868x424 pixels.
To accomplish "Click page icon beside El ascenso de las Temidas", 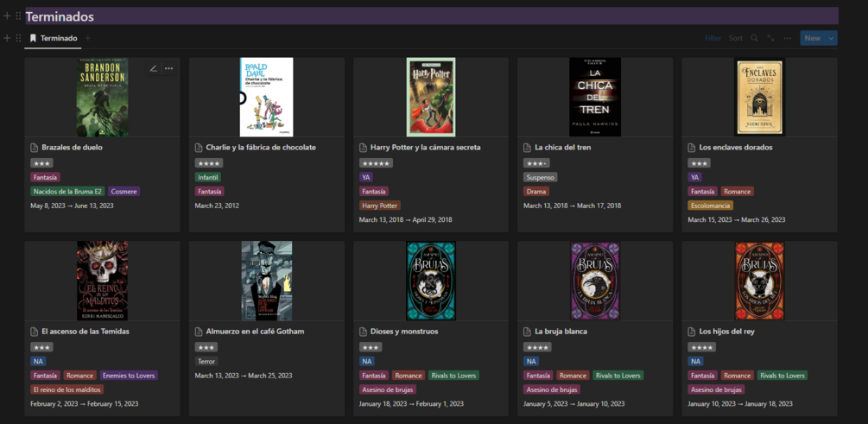I will (35, 332).
